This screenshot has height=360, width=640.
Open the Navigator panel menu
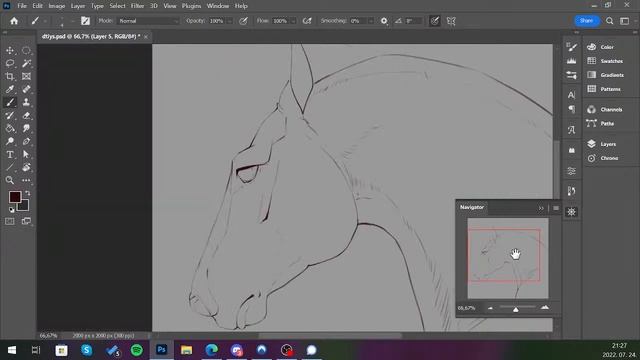click(x=556, y=208)
